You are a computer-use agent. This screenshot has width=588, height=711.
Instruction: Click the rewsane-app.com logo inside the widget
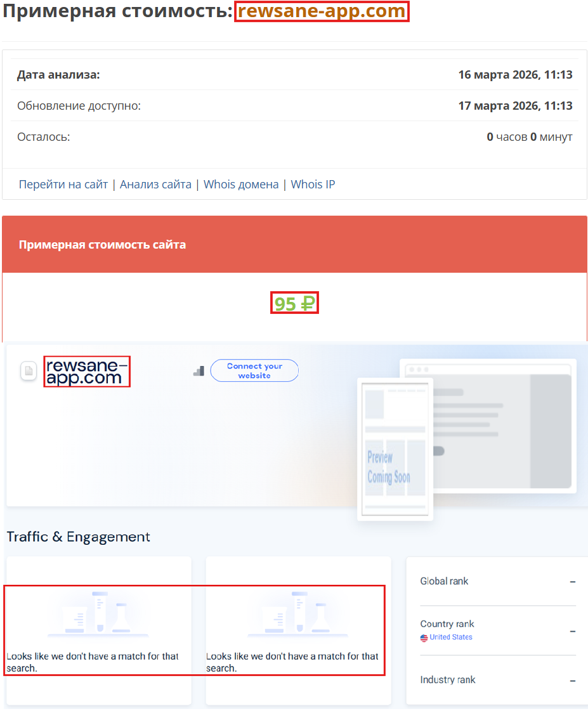coord(87,372)
